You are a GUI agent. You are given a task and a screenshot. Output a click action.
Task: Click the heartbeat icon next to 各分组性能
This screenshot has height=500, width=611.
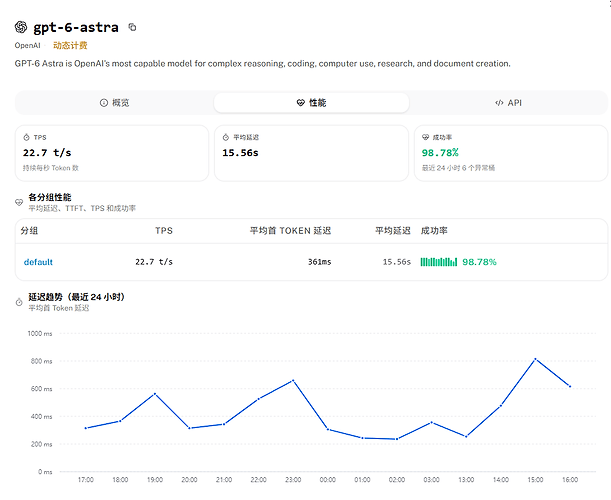19,202
